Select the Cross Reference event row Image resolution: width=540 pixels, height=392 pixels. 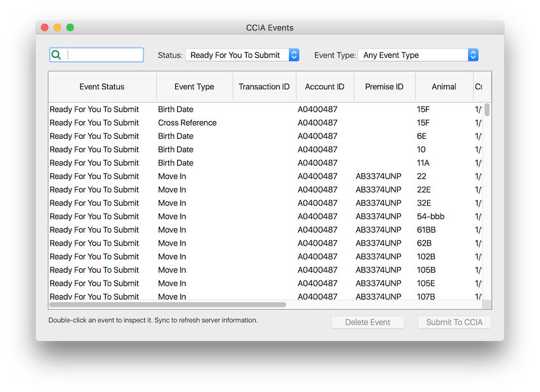tap(187, 123)
